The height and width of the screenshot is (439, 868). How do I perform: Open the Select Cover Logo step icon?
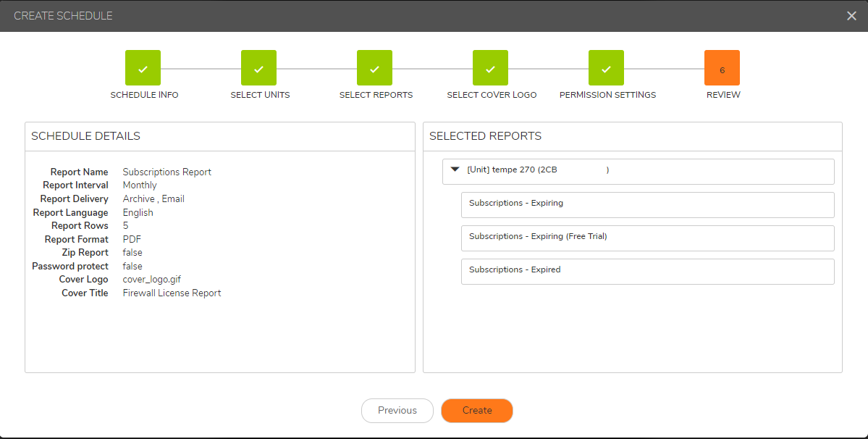coord(490,68)
